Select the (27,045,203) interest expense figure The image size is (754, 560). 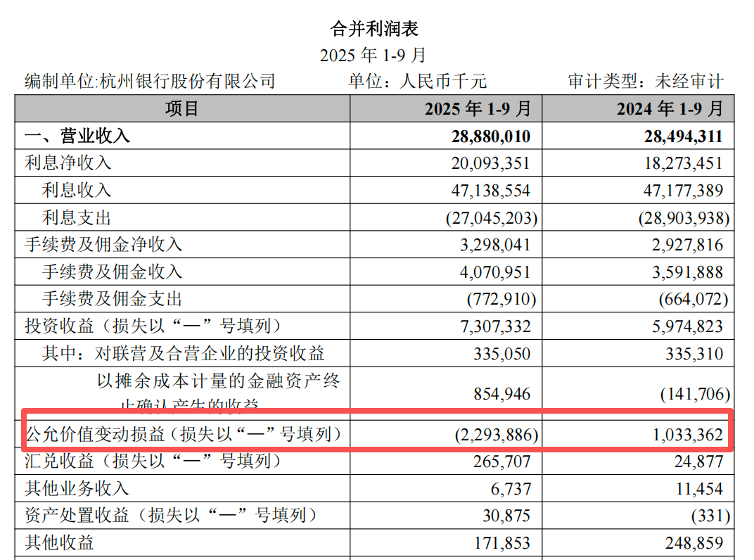point(492,218)
